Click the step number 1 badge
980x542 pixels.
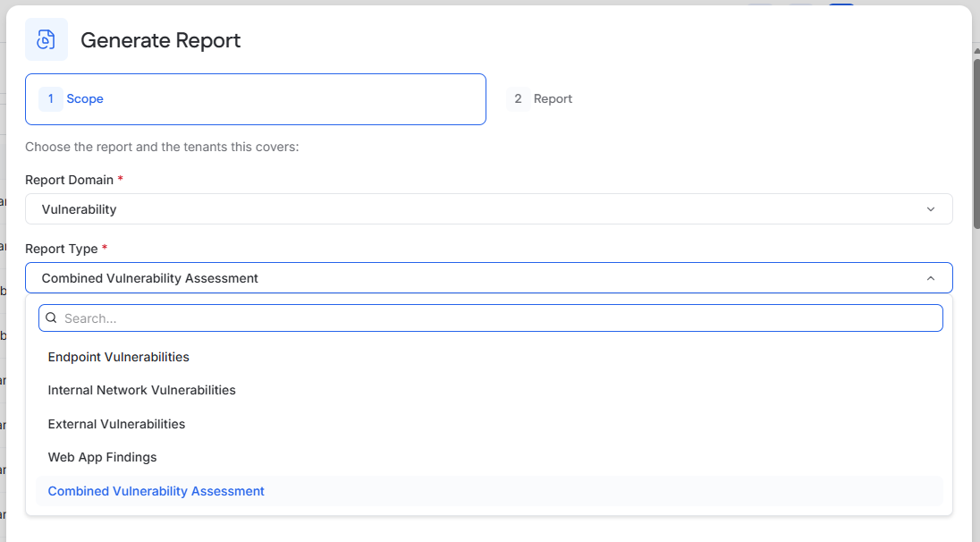tap(51, 98)
